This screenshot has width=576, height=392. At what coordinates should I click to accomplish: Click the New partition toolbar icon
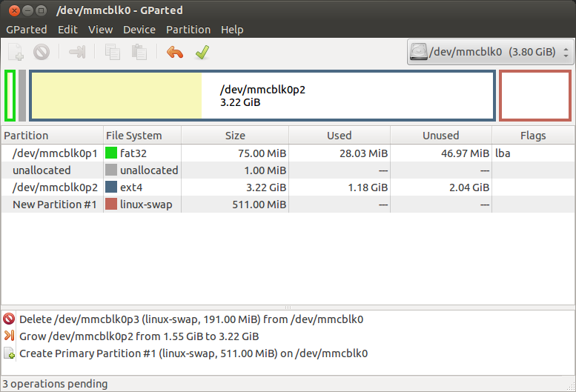click(x=16, y=52)
